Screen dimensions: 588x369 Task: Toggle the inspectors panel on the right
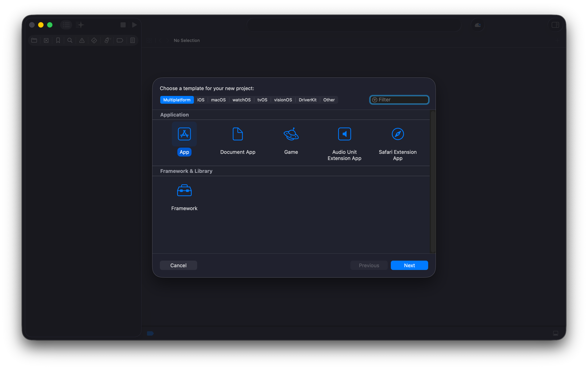pos(555,25)
